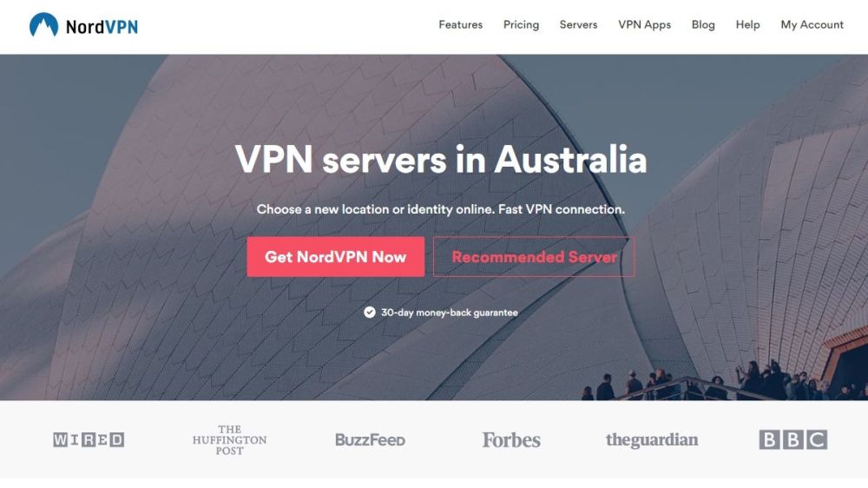Select VPN Apps in the navigation
This screenshot has width=868, height=488.
(644, 25)
